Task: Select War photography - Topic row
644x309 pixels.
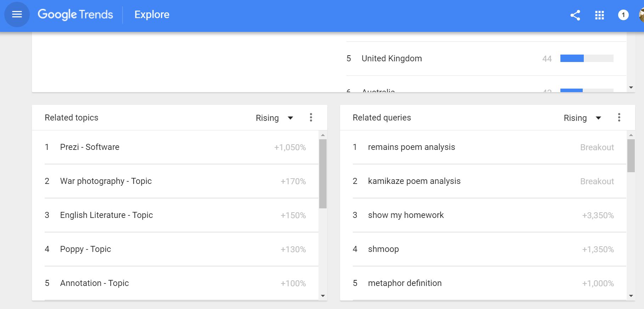Action: 181,181
